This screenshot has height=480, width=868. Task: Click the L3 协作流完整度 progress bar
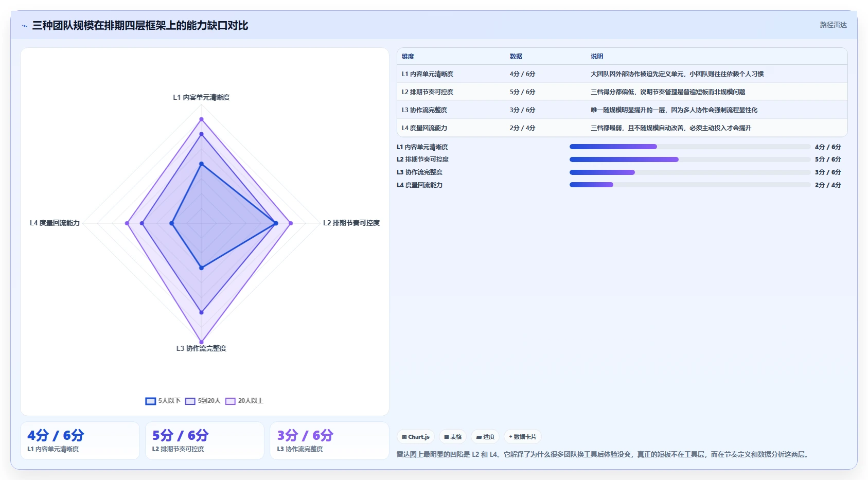(690, 172)
